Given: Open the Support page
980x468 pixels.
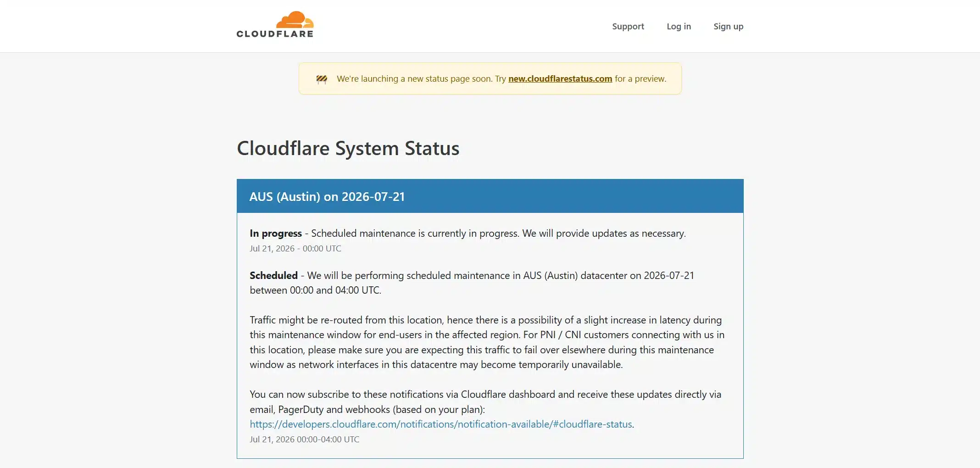Looking at the screenshot, I should point(628,26).
